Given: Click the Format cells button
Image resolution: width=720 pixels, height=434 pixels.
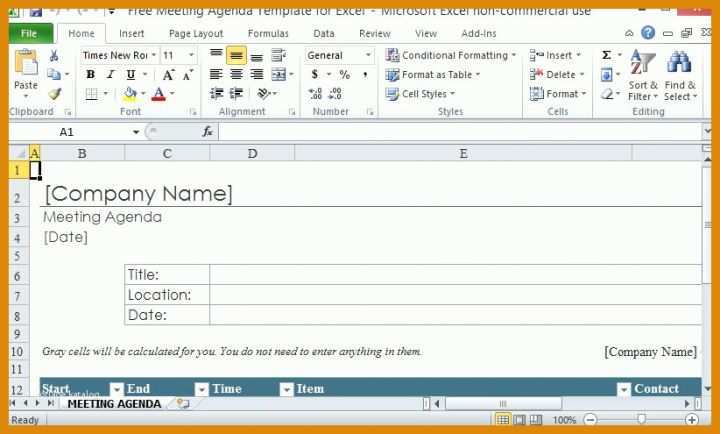Looking at the screenshot, I should click(x=558, y=94).
